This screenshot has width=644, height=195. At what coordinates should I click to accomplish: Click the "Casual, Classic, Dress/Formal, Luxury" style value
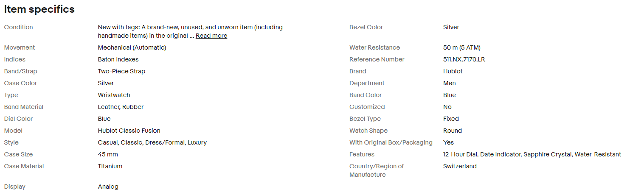pyautogui.click(x=152, y=142)
